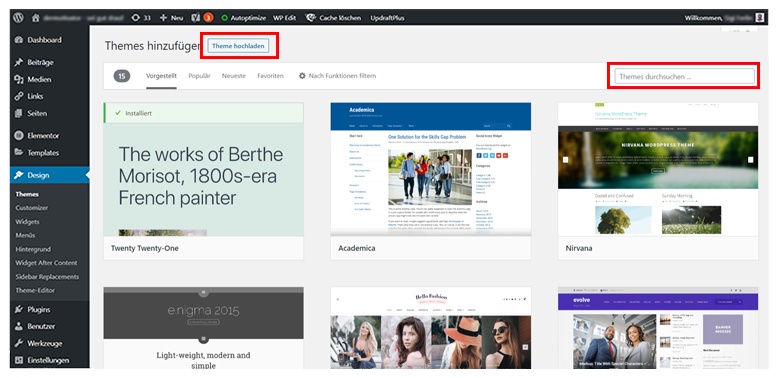
Task: Open the WP Edit admin bar item
Action: coord(284,17)
